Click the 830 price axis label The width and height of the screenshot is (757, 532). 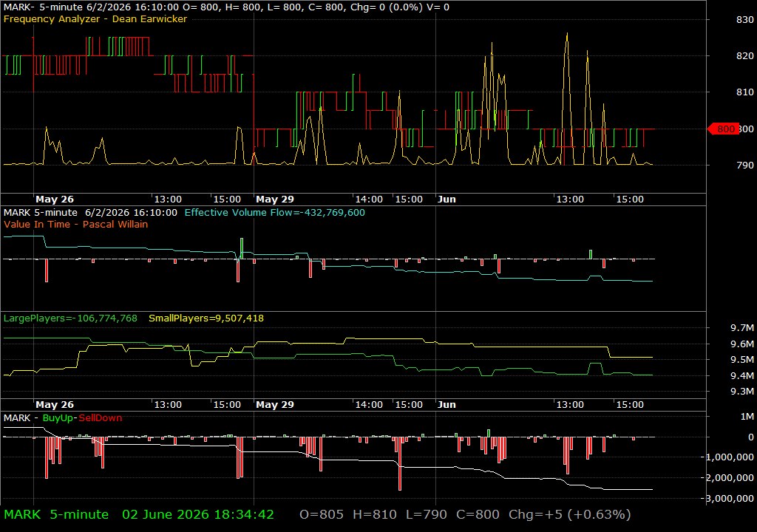(x=745, y=19)
